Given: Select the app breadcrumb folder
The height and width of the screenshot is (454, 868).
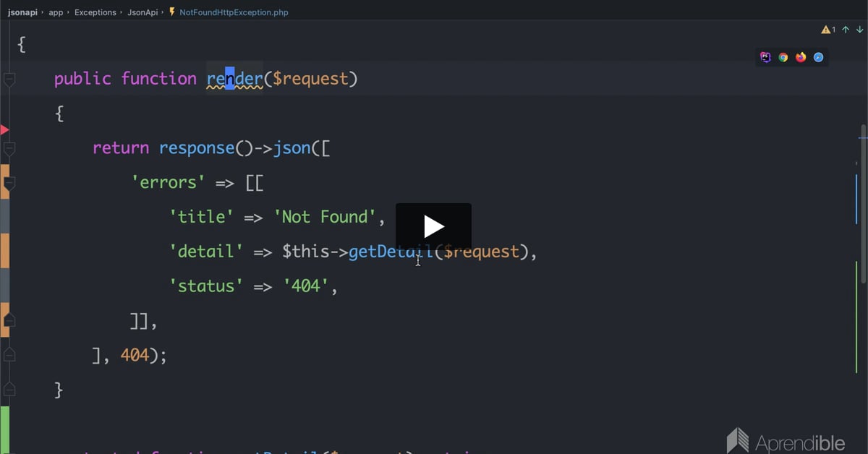Looking at the screenshot, I should [56, 12].
